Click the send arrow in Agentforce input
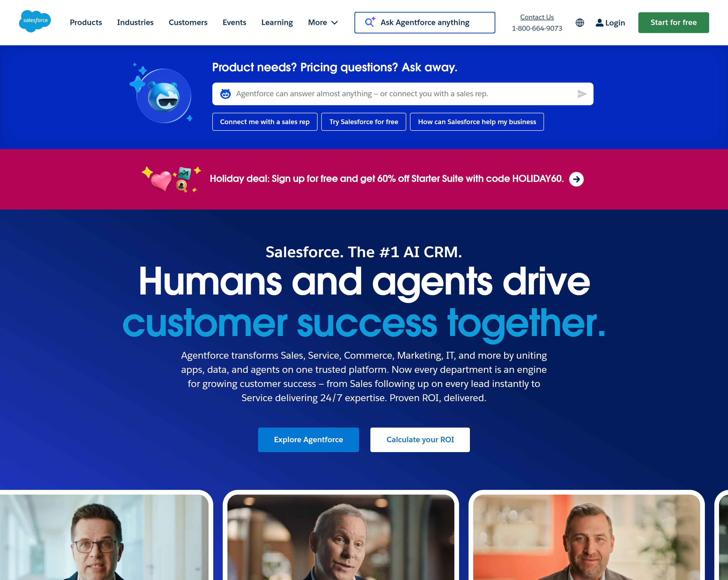This screenshot has width=728, height=580. tap(582, 94)
